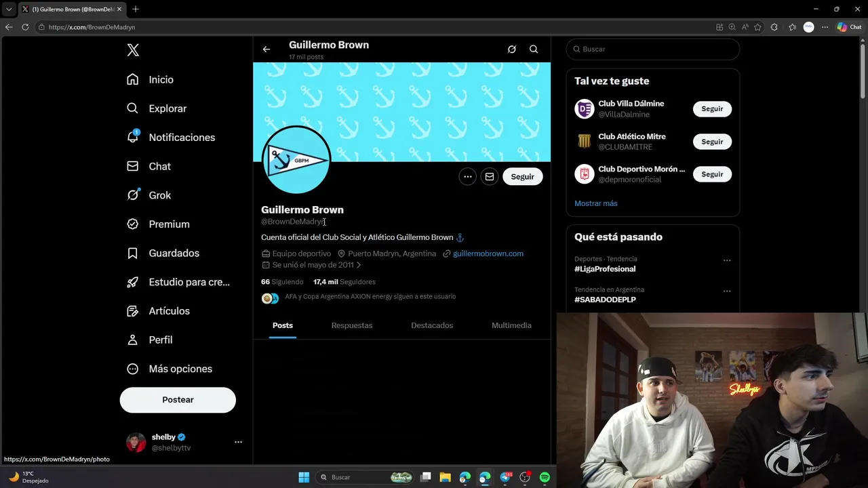
Task: Open a new browser tab
Action: coord(136,9)
